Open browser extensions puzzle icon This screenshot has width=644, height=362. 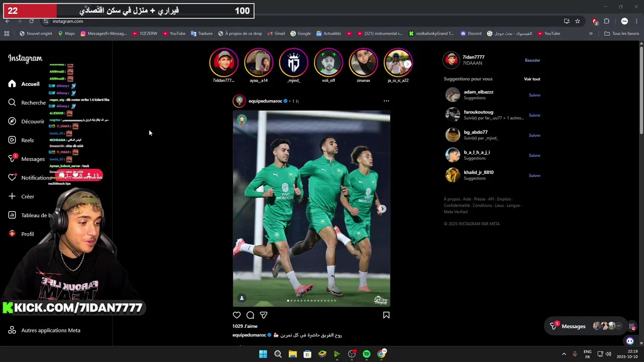click(x=607, y=21)
